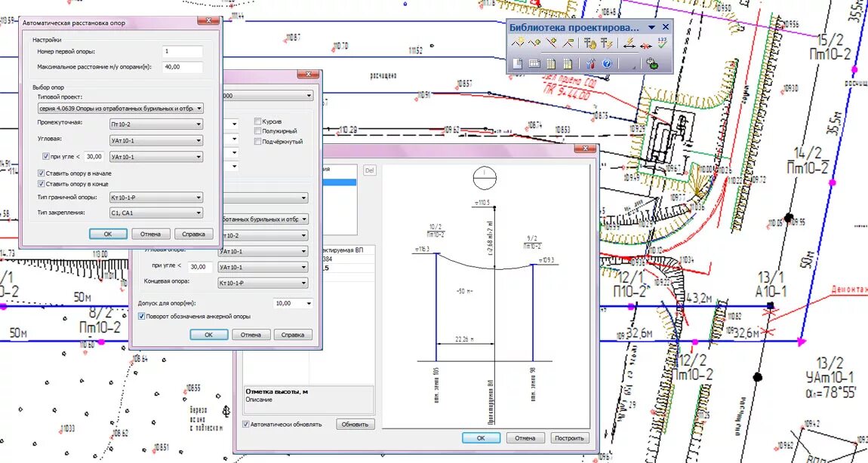
Task: Click the Обновить button
Action: pyautogui.click(x=355, y=425)
